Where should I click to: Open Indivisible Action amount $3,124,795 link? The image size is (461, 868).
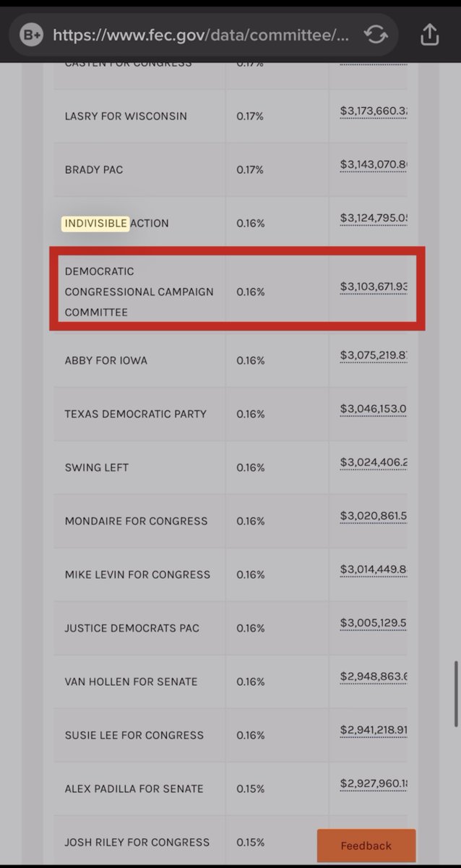tap(374, 218)
